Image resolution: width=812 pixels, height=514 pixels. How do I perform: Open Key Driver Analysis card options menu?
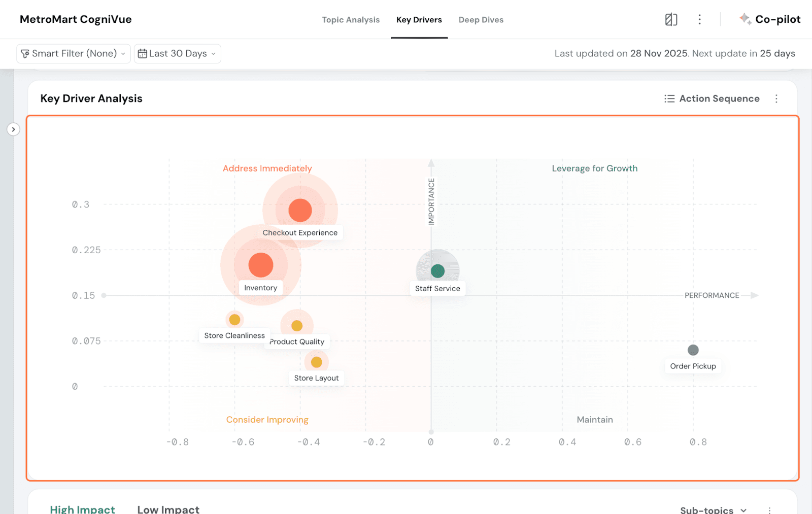776,99
